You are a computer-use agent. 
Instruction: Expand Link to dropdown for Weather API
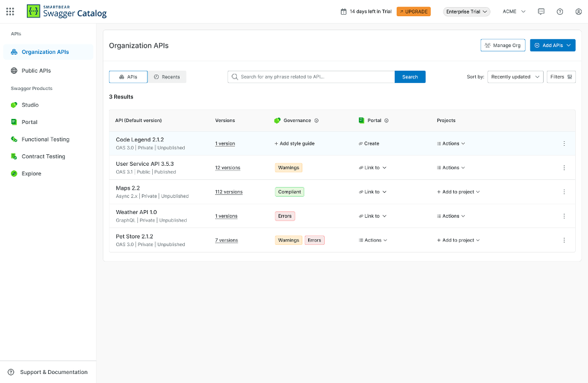coord(372,216)
